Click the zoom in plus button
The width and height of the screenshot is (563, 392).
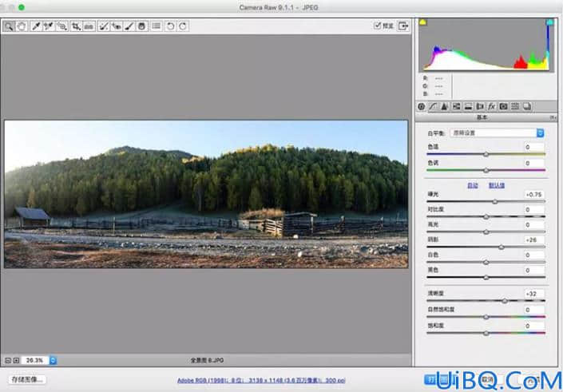click(x=16, y=360)
